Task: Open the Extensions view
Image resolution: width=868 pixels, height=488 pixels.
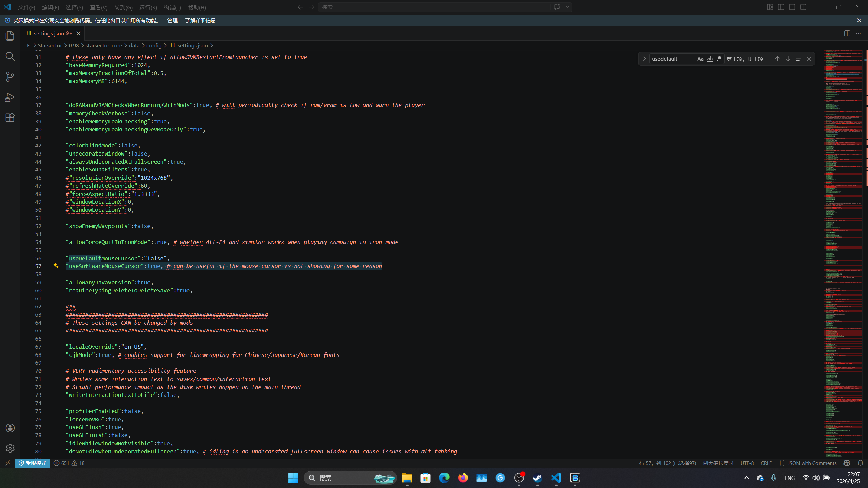Action: pos(10,118)
